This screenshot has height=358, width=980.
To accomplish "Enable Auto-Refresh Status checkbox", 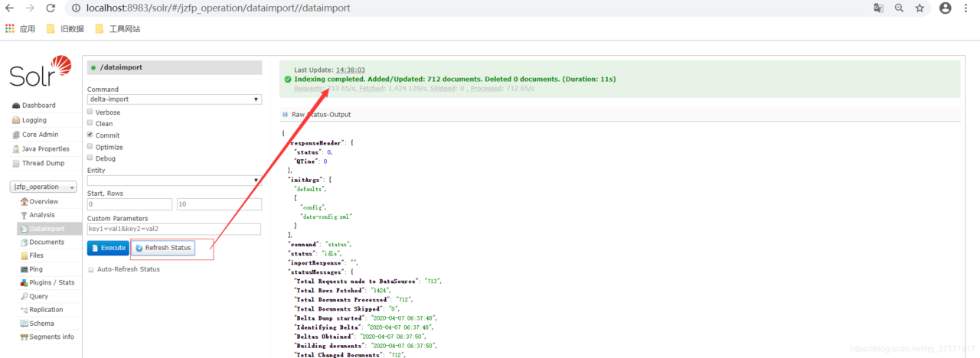I will point(90,269).
